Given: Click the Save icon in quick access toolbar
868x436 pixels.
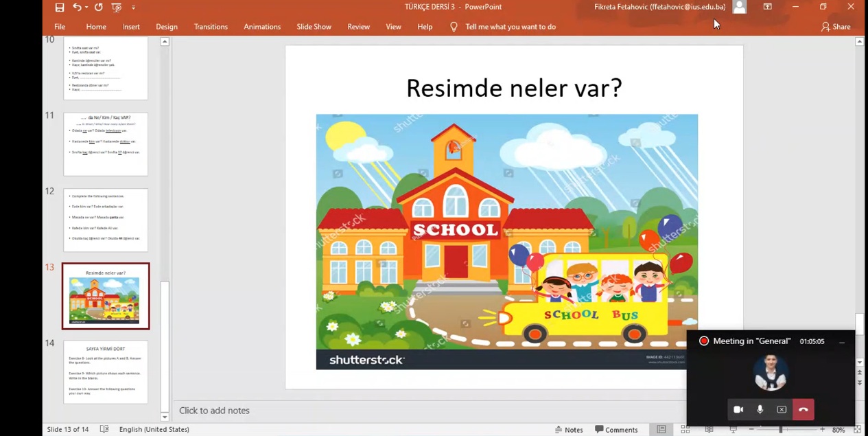Looking at the screenshot, I should 60,8.
